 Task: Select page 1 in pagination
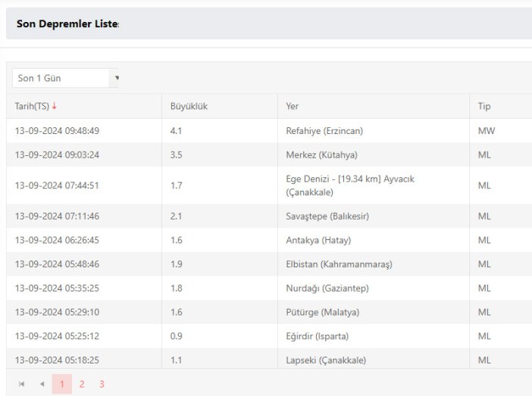click(62, 384)
